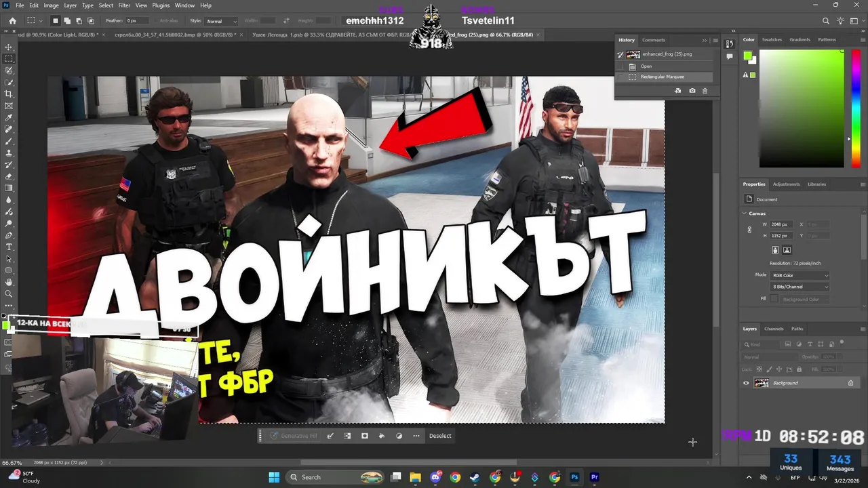Select the Brush tool
Image resolution: width=868 pixels, height=488 pixels.
pyautogui.click(x=9, y=141)
